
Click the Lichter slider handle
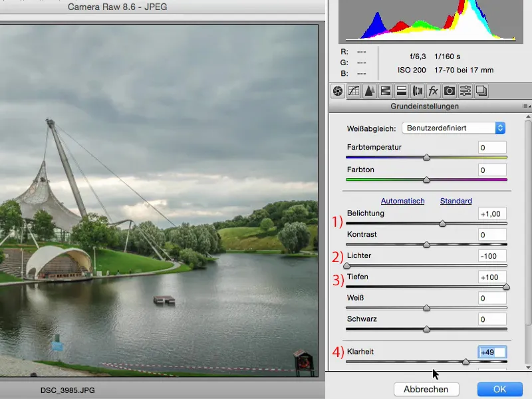click(x=346, y=265)
